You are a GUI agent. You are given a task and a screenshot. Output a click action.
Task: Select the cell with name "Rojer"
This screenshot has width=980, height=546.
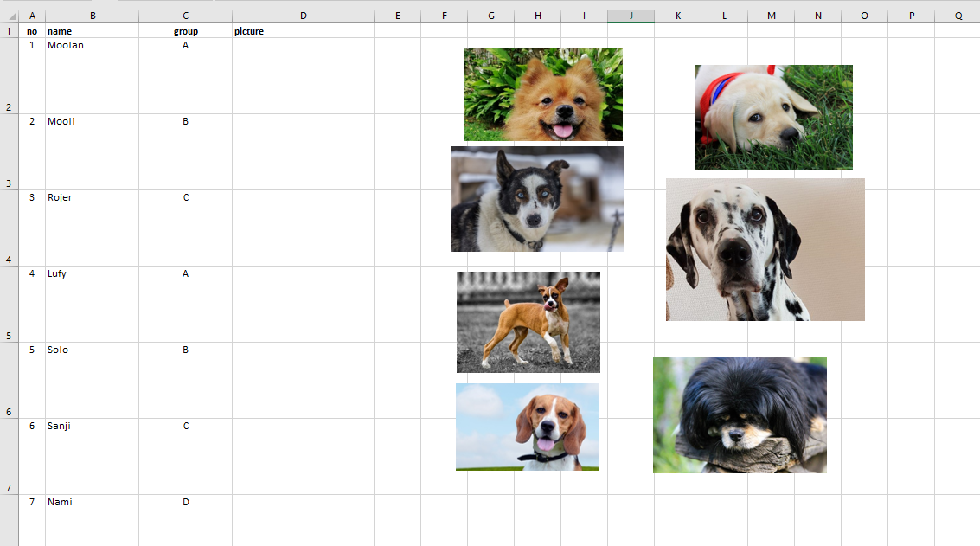(92, 228)
